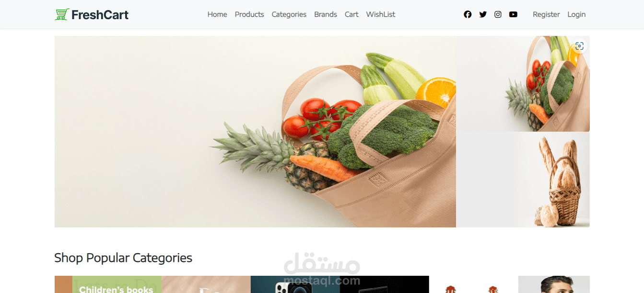This screenshot has width=644, height=293.
Task: Click the image search lens icon
Action: (579, 46)
